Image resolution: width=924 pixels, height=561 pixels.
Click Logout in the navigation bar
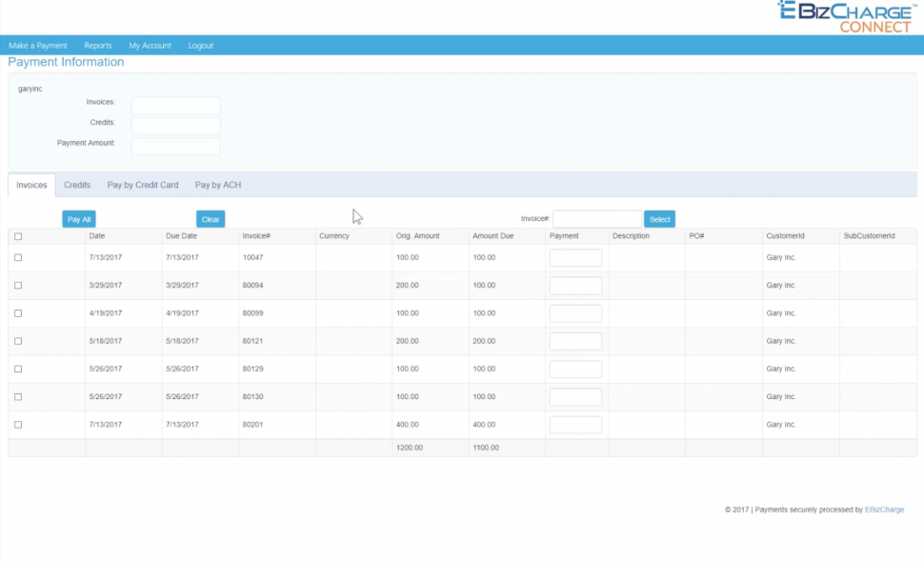click(x=201, y=45)
